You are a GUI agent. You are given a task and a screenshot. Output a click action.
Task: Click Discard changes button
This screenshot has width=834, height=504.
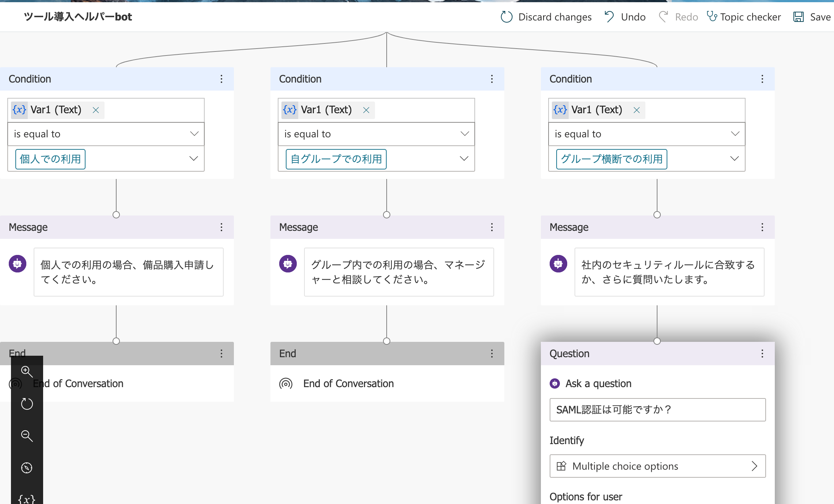tap(545, 16)
